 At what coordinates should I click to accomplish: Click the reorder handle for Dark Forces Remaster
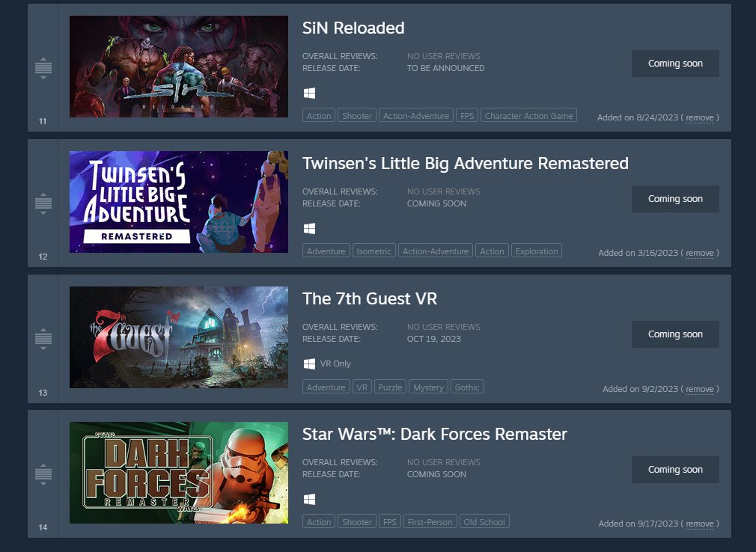click(43, 474)
